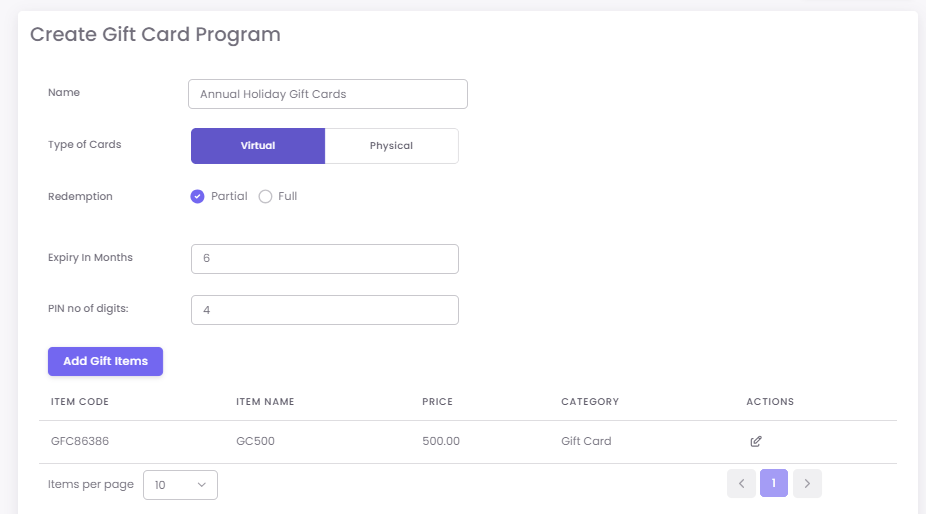Click the Item Name column header
Screen dimensions: 926x514
[265, 402]
